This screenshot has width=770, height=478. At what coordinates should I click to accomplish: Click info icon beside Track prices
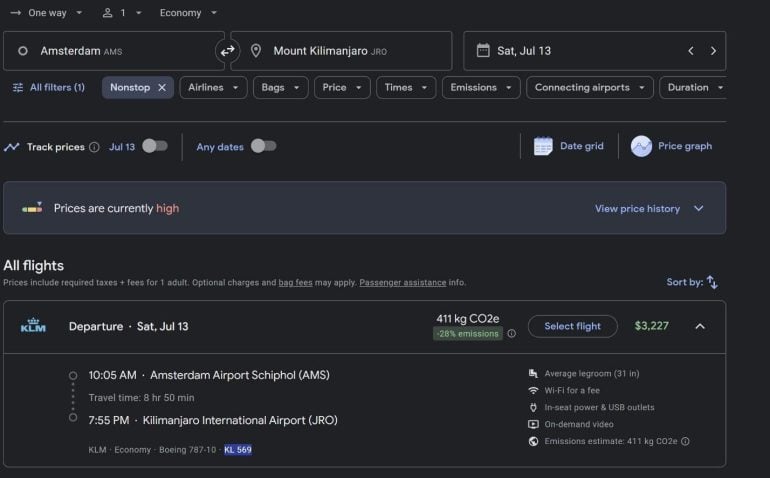pyautogui.click(x=94, y=147)
